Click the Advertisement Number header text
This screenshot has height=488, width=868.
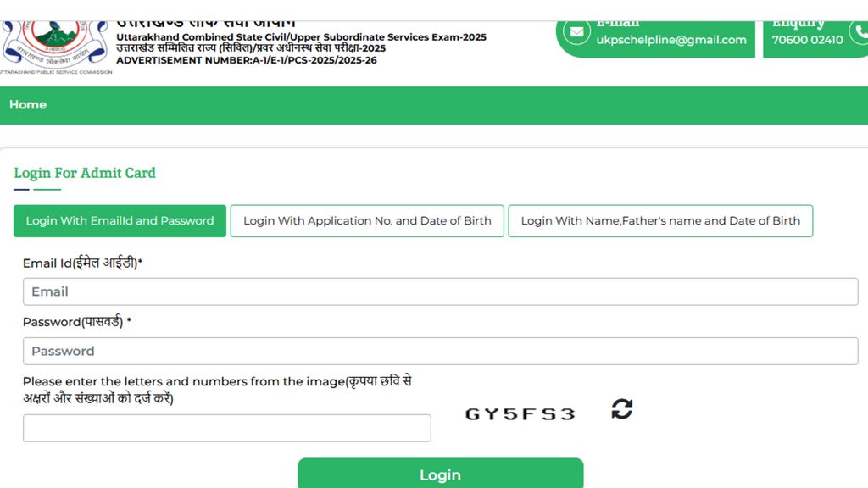(247, 60)
